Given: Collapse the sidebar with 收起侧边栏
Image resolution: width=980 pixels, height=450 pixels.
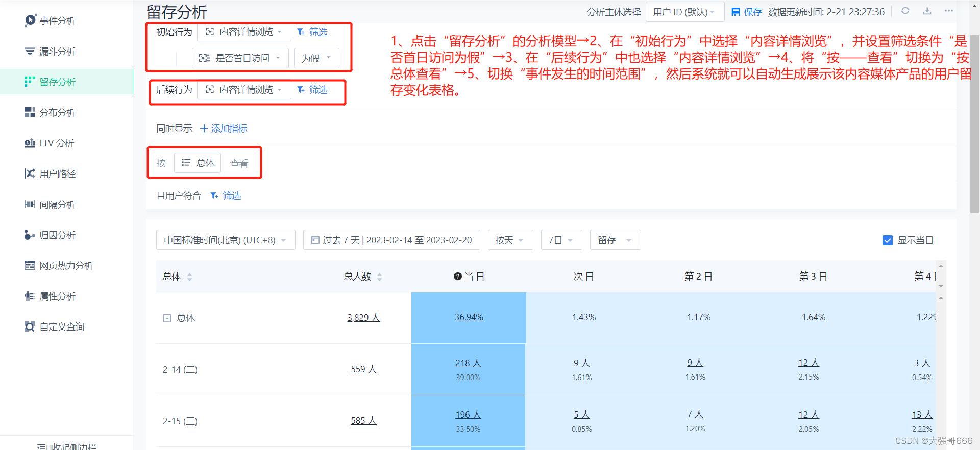Looking at the screenshot, I should click(66, 446).
